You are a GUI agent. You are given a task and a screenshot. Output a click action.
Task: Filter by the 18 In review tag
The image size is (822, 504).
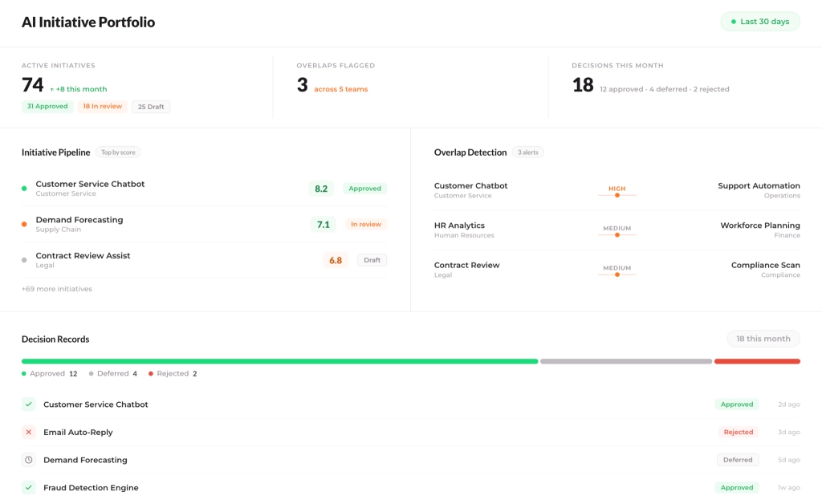point(102,106)
